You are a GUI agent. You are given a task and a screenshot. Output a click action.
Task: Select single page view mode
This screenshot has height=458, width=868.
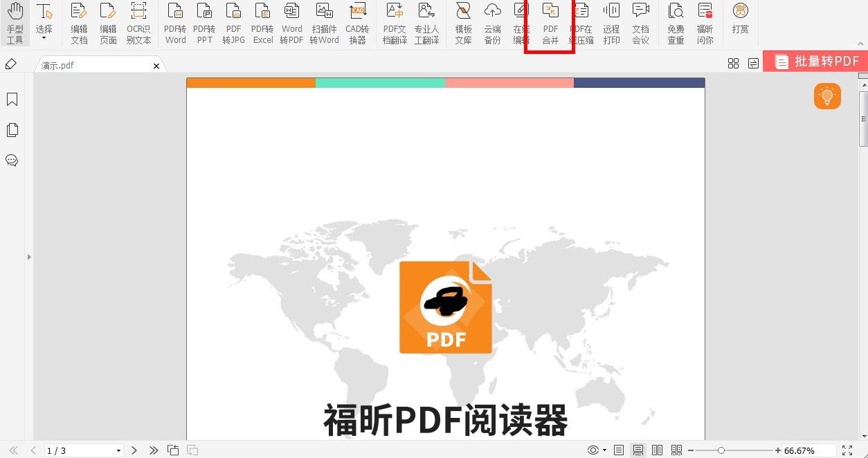pos(619,450)
